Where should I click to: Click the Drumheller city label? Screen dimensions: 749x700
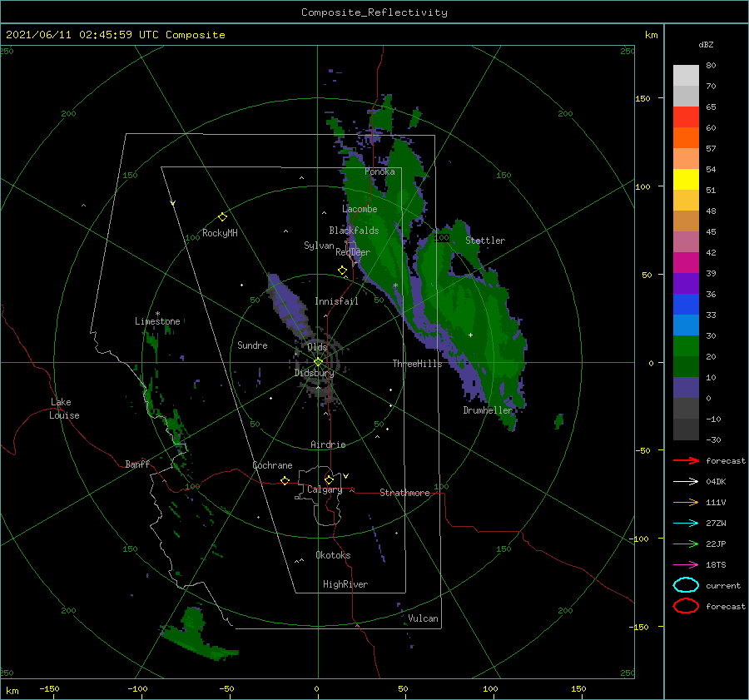point(488,410)
